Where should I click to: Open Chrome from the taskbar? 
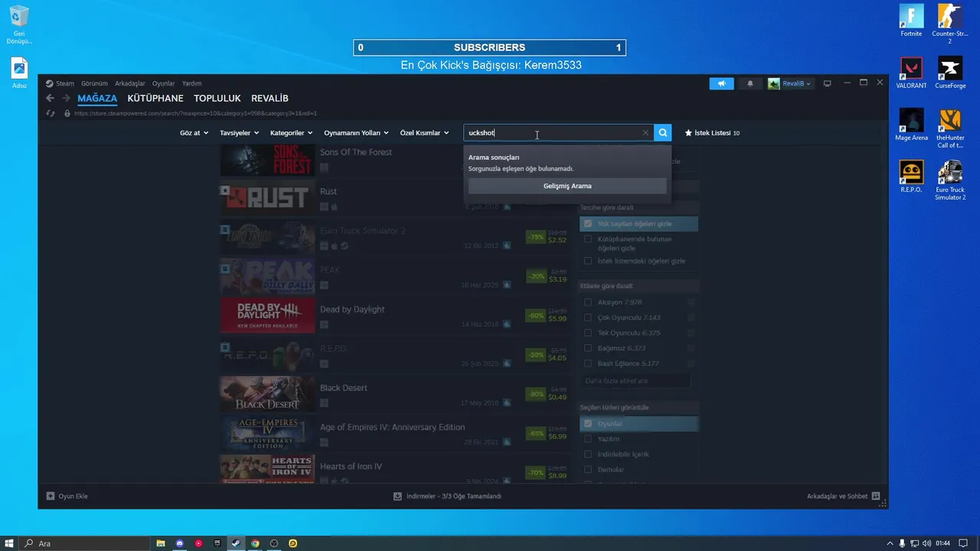(255, 543)
